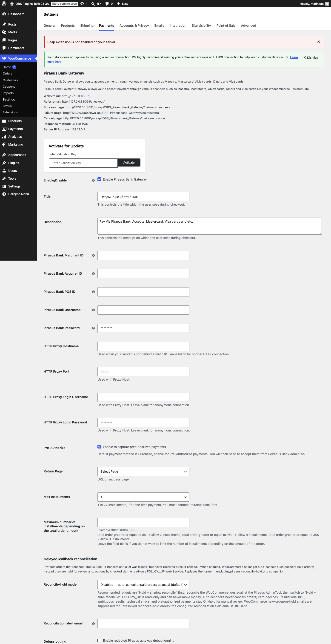The height and width of the screenshot is (644, 331).
Task: Click the Comments icon in the sidebar
Action: pyautogui.click(x=4, y=48)
